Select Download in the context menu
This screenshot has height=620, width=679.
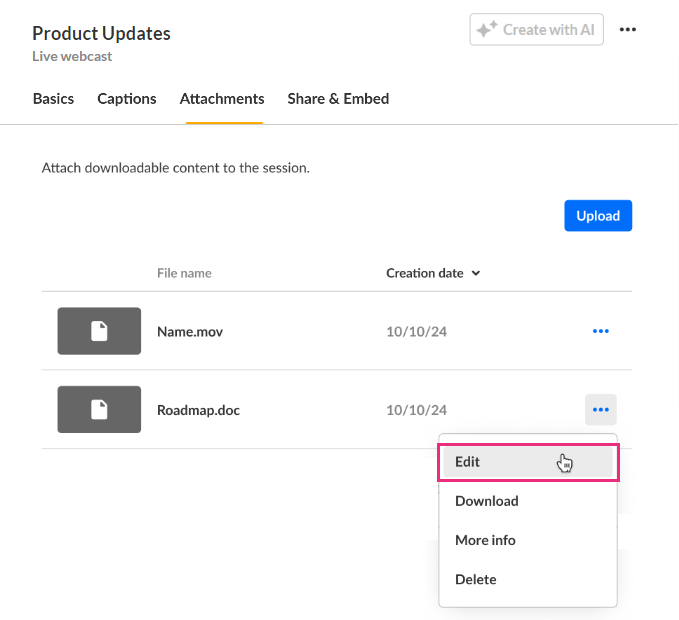[487, 501]
